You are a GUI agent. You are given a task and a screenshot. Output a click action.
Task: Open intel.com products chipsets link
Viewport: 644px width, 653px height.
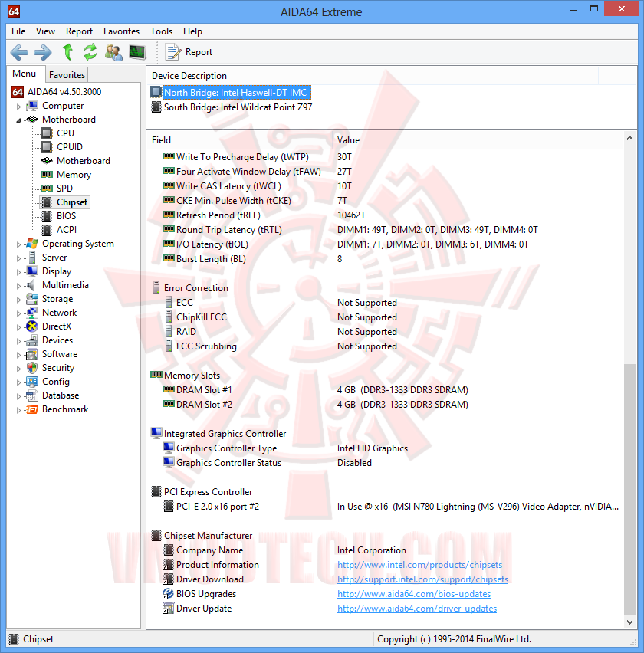pyautogui.click(x=419, y=565)
